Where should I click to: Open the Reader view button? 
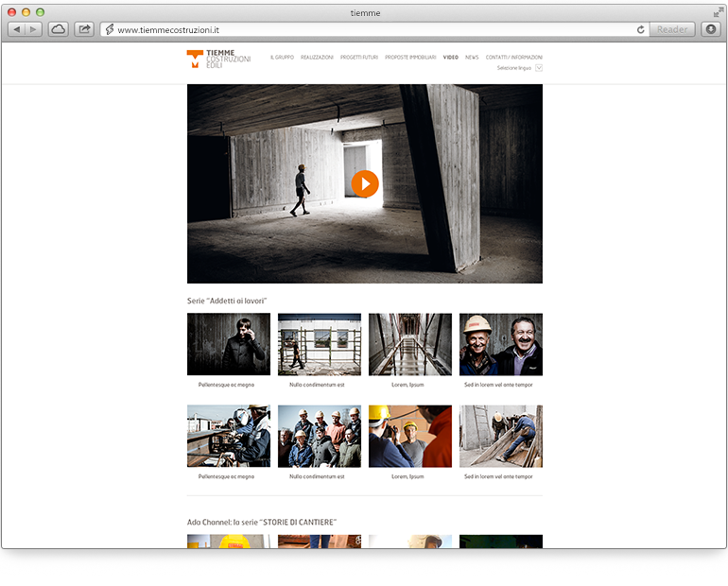(x=672, y=29)
